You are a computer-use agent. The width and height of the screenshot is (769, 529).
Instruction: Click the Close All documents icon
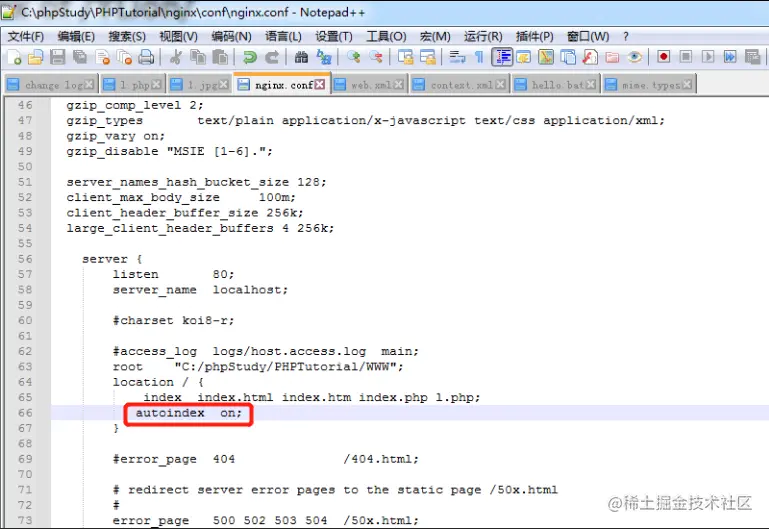tap(124, 57)
